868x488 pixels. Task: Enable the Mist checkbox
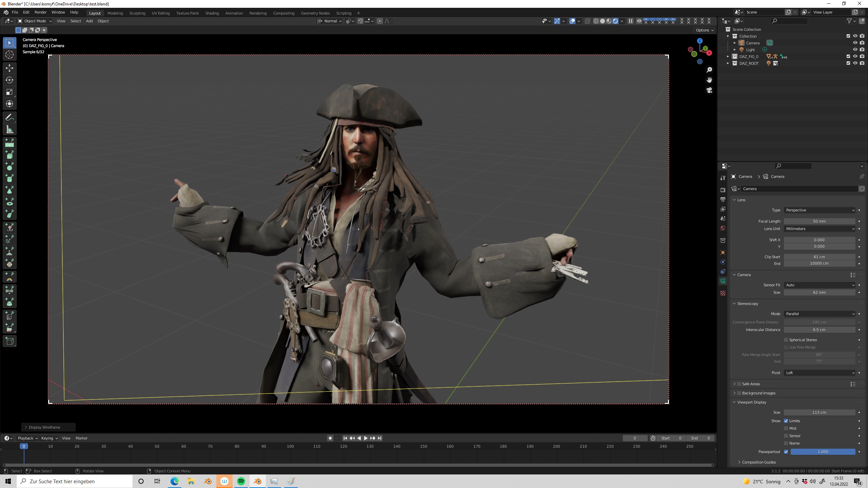(x=786, y=428)
